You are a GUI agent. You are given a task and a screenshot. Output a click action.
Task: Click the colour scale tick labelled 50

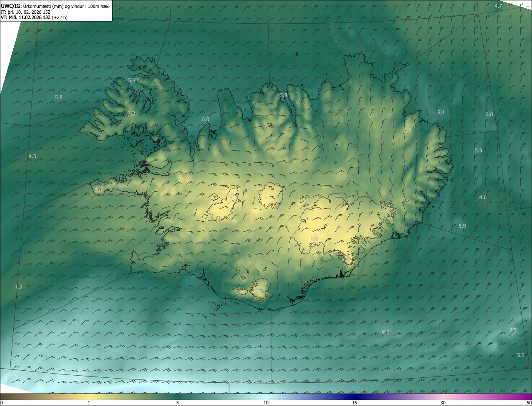point(529,403)
